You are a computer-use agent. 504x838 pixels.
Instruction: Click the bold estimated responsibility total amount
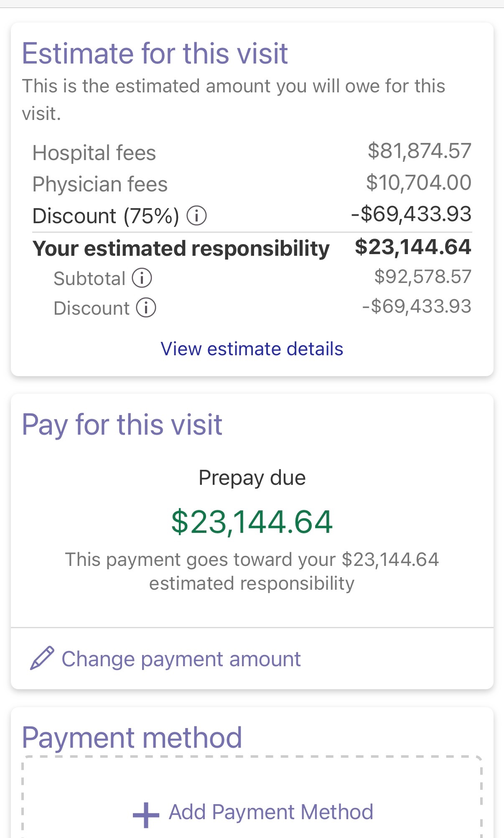(413, 247)
